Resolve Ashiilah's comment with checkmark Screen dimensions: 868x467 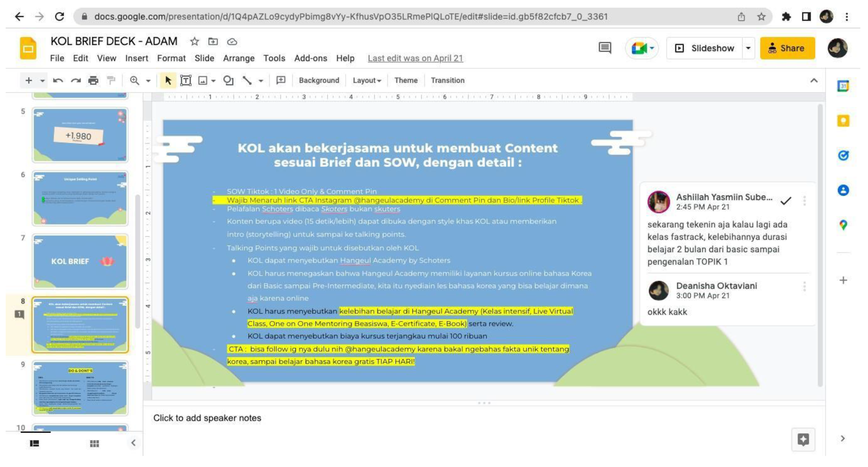click(786, 201)
